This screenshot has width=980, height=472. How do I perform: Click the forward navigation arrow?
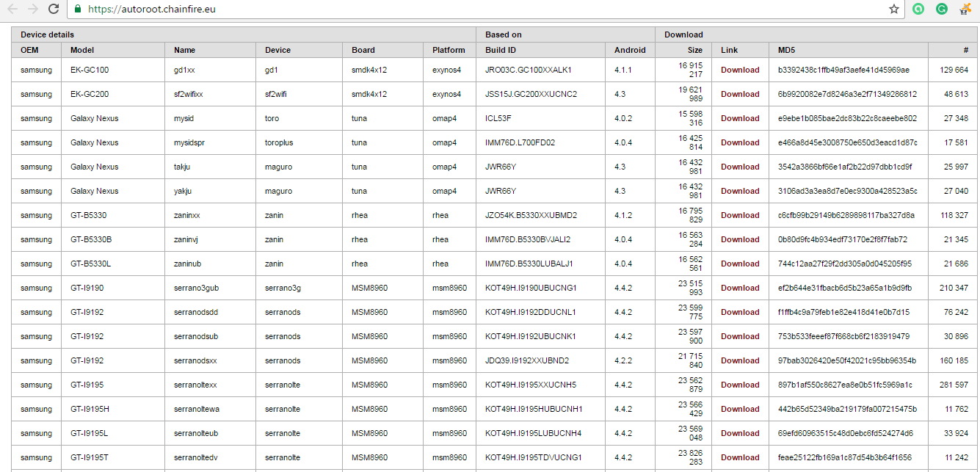(x=32, y=10)
